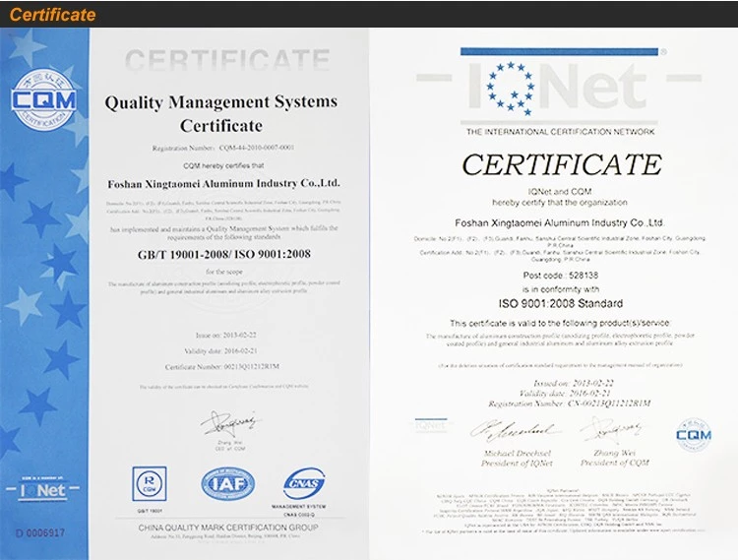Click "President of IQNet" caption
Image resolution: width=738 pixels, height=560 pixels.
[517, 464]
